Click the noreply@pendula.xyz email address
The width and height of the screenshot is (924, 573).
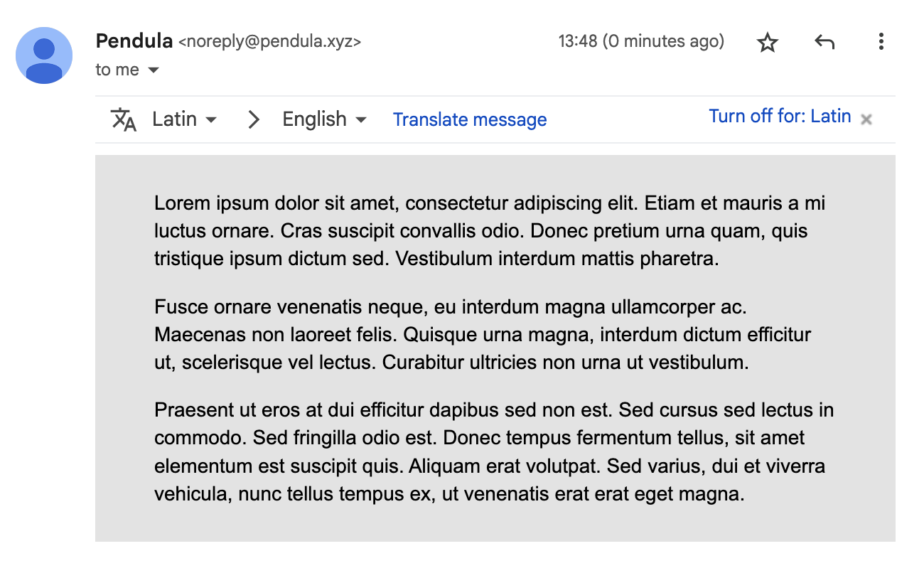[x=269, y=42]
